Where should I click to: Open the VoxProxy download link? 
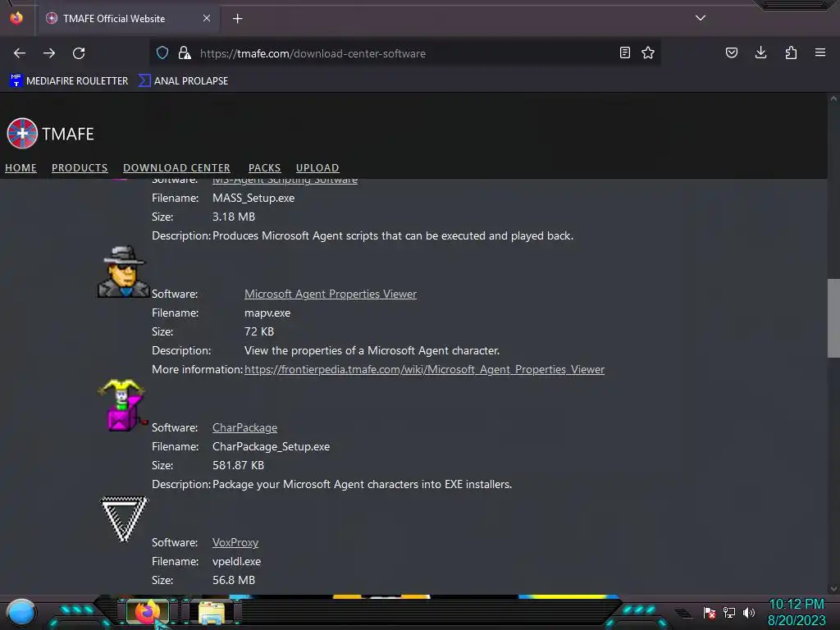[235, 543]
